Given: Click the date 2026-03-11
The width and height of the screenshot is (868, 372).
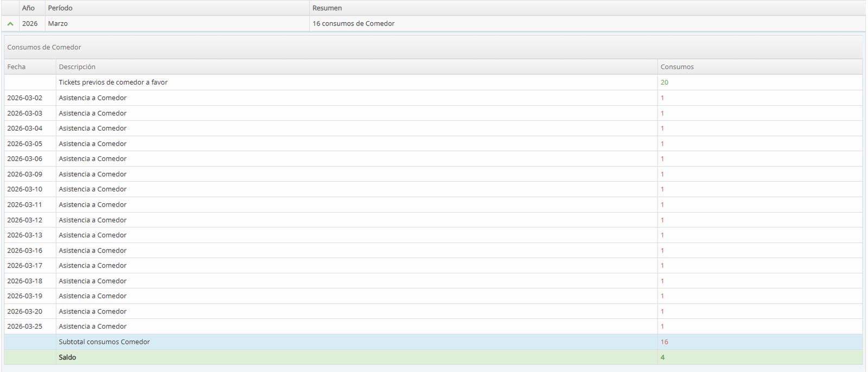Looking at the screenshot, I should 24,205.
